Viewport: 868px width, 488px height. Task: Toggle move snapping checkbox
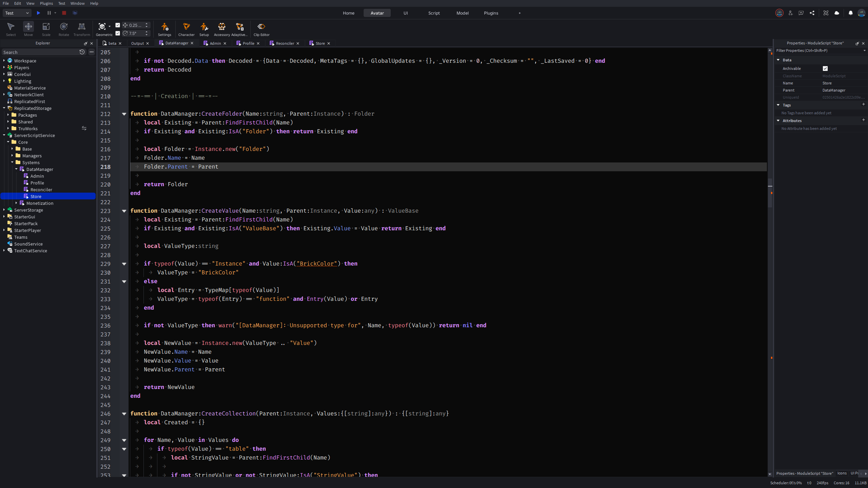118,25
